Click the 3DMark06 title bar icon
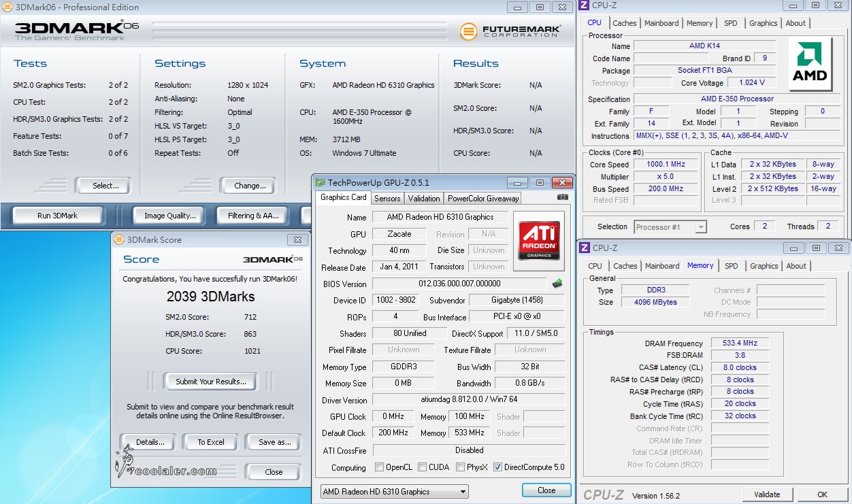852x504 pixels. (x=6, y=7)
